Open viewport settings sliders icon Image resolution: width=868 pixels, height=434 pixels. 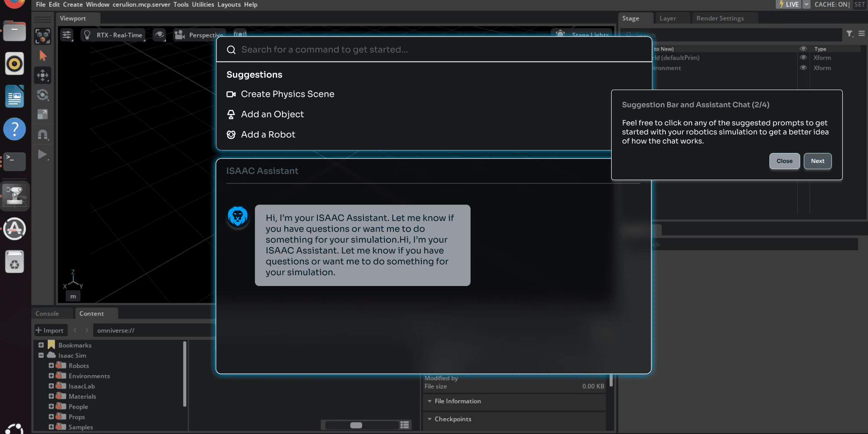(x=67, y=35)
